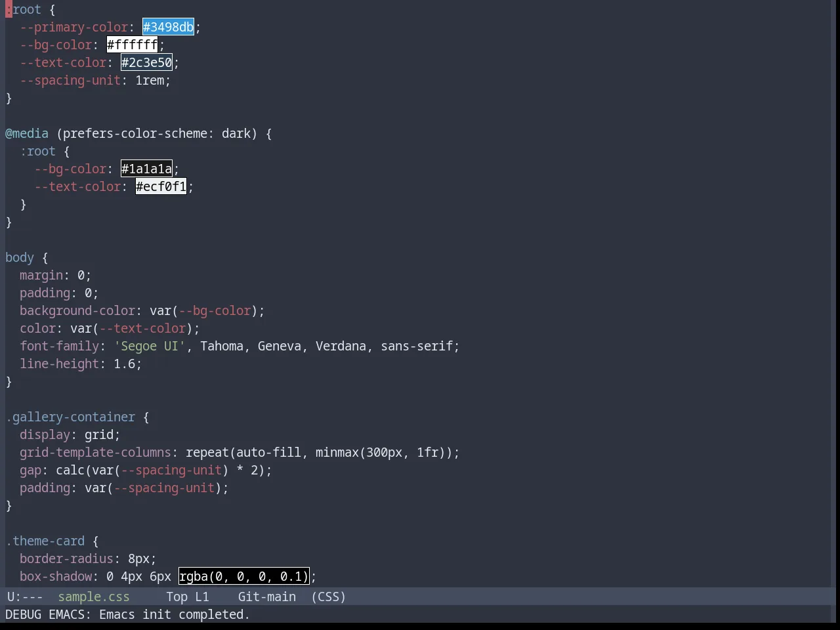This screenshot has width=840, height=630.
Task: Click the sample.css buffer name in mode line
Action: tap(94, 597)
